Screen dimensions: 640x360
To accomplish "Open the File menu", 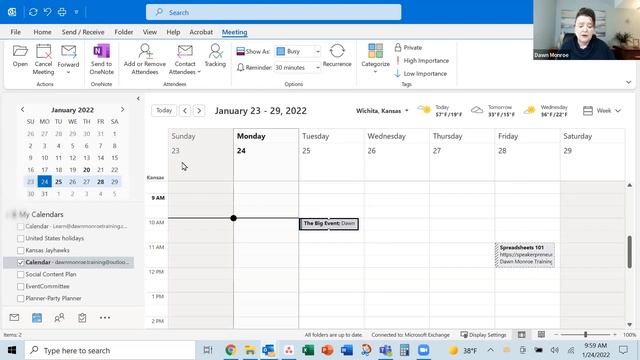I will tap(16, 32).
